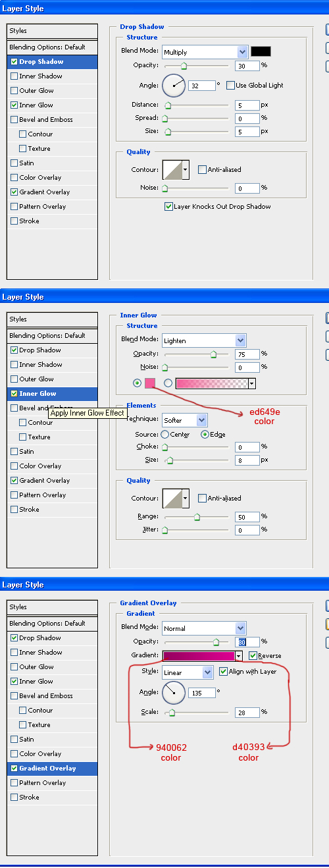Expand the contour picker arrow in Inner Glow
The image size is (329, 868).
pyautogui.click(x=186, y=498)
